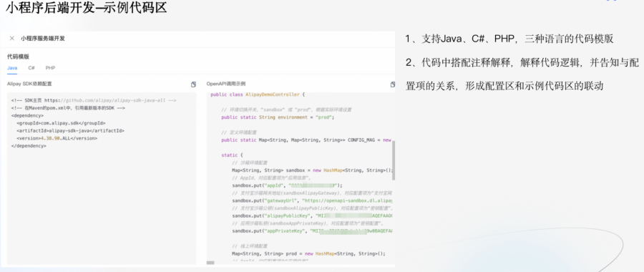Screen dimensions: 644x272
Task: Click the version 4.38.90.ALL line
Action: [57, 138]
